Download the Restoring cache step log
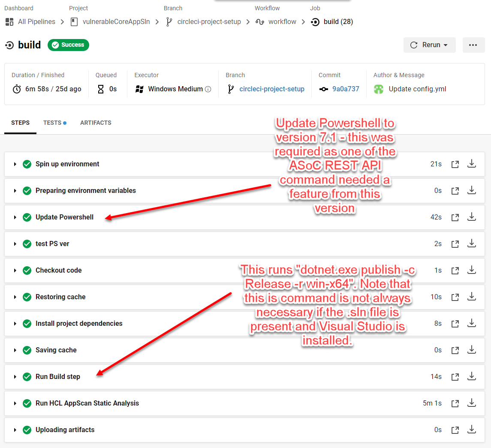The height and width of the screenshot is (448, 491). pyautogui.click(x=472, y=297)
